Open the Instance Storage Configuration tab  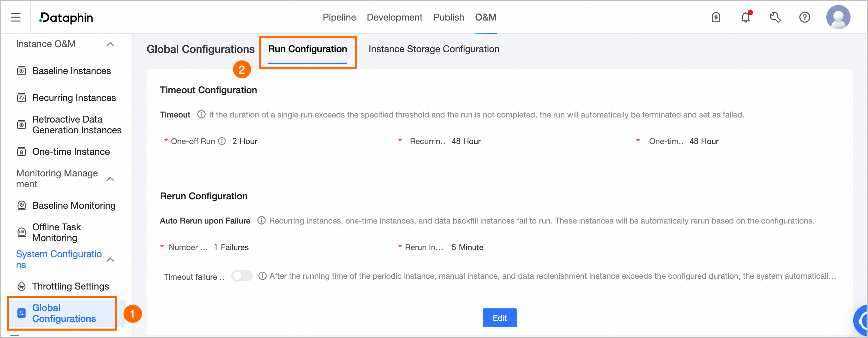pyautogui.click(x=434, y=49)
